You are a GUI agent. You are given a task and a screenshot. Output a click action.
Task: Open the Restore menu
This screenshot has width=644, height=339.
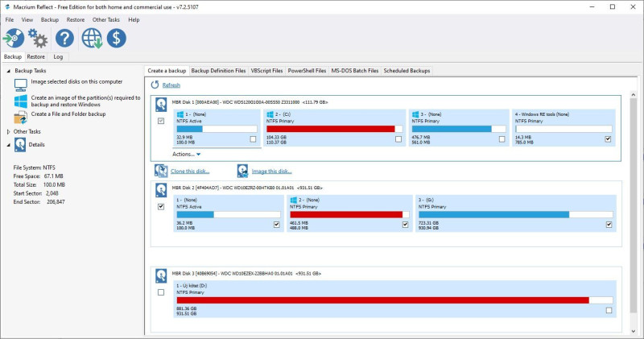(x=76, y=19)
